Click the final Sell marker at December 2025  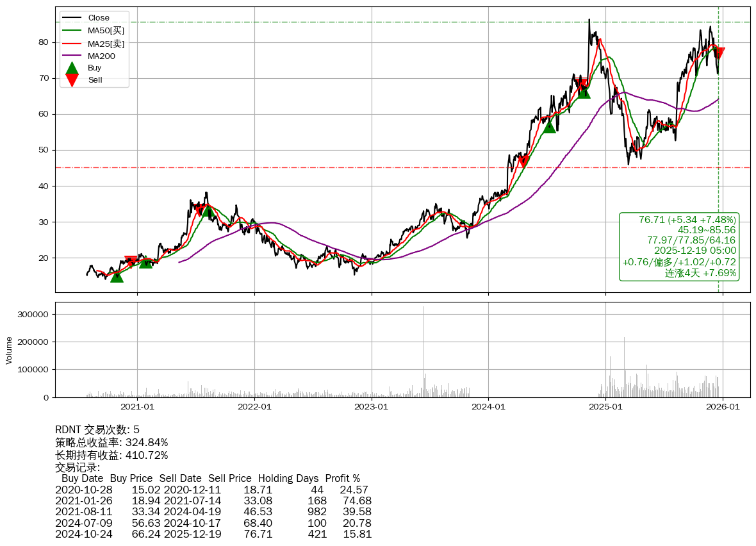tap(719, 53)
